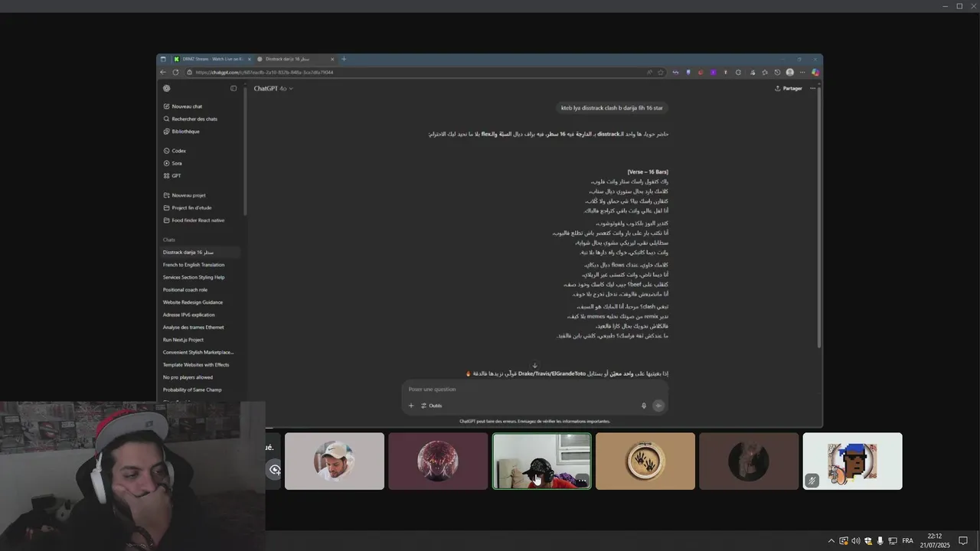Open the browser settings ellipsis menu
The image size is (980, 551).
coord(802,73)
